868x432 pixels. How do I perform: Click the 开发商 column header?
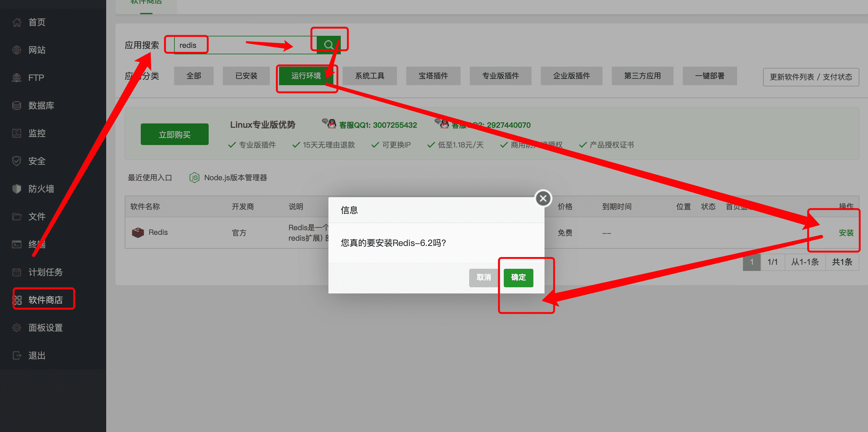tap(243, 206)
